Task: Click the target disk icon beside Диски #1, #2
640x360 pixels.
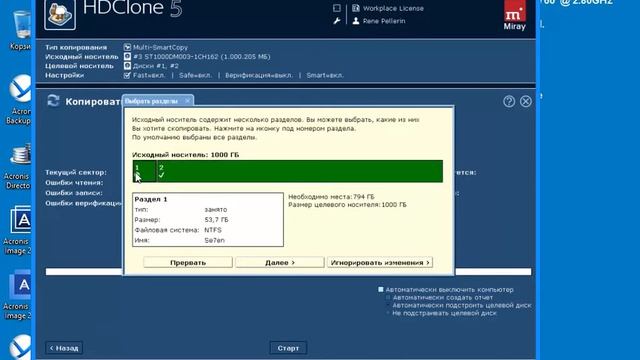Action: point(127,66)
